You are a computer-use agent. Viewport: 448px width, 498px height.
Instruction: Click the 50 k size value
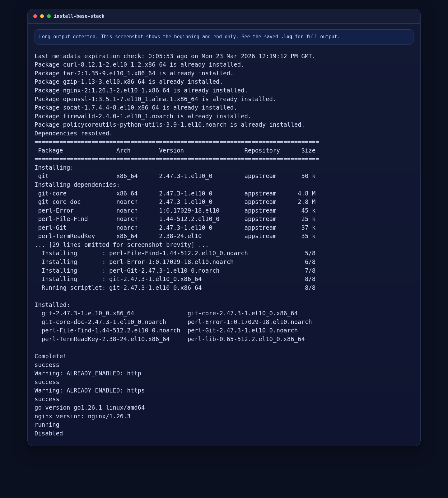point(308,176)
